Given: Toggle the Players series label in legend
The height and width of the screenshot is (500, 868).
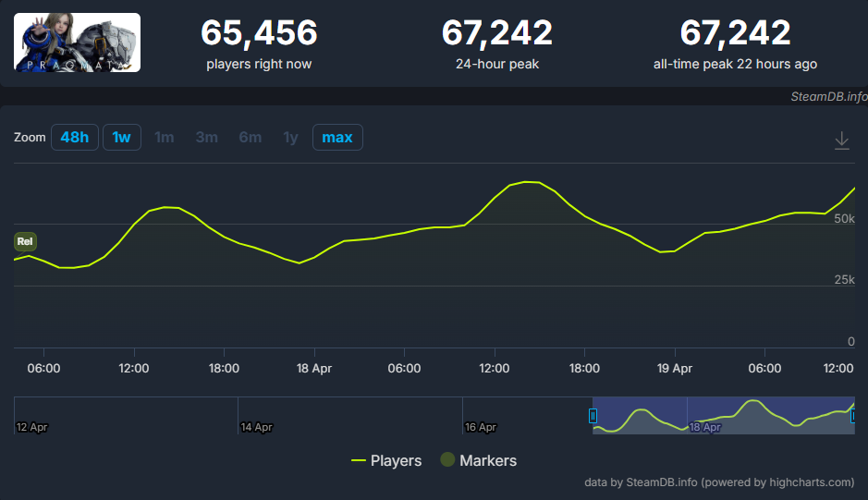Looking at the screenshot, I should (396, 460).
